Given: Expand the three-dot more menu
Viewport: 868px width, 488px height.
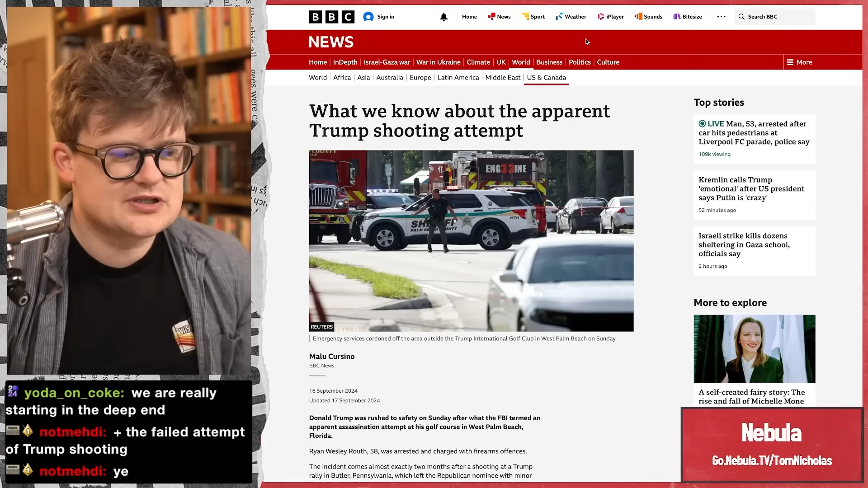Looking at the screenshot, I should [721, 17].
